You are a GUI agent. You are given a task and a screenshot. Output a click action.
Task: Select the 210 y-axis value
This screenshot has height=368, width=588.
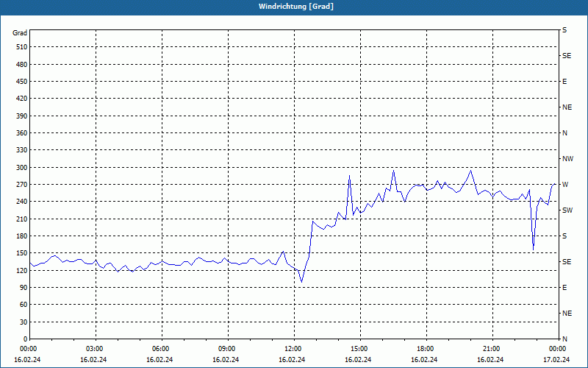pos(22,219)
